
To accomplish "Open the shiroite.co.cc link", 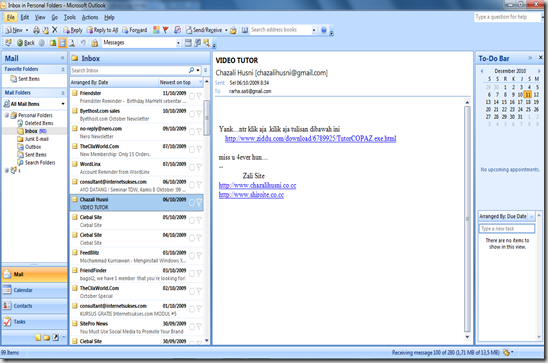I will coord(251,195).
